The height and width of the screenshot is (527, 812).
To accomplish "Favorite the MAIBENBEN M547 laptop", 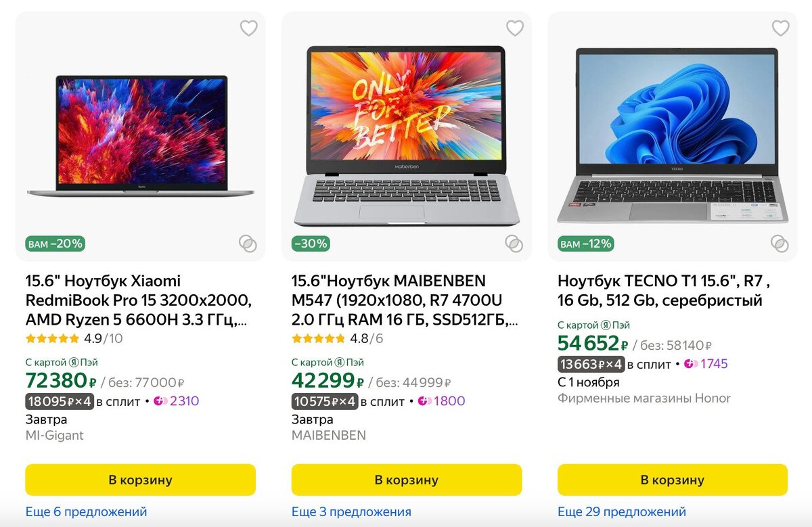I will pos(515,28).
